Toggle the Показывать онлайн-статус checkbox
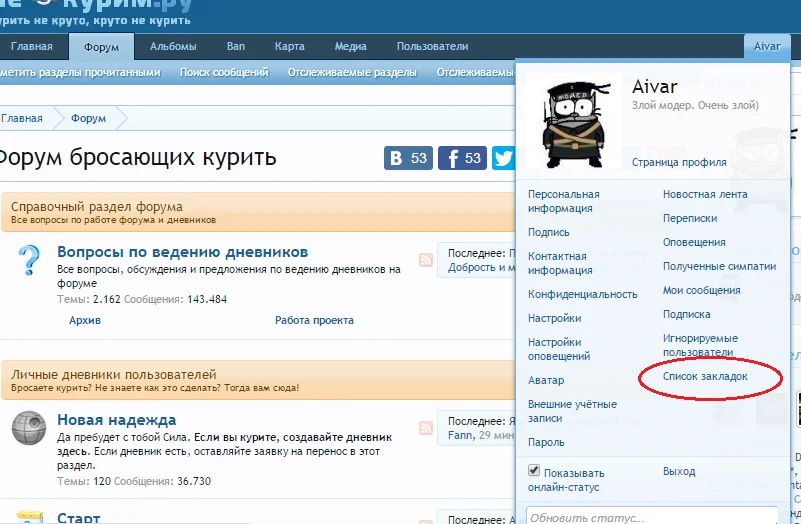The image size is (801, 524). pos(534,471)
